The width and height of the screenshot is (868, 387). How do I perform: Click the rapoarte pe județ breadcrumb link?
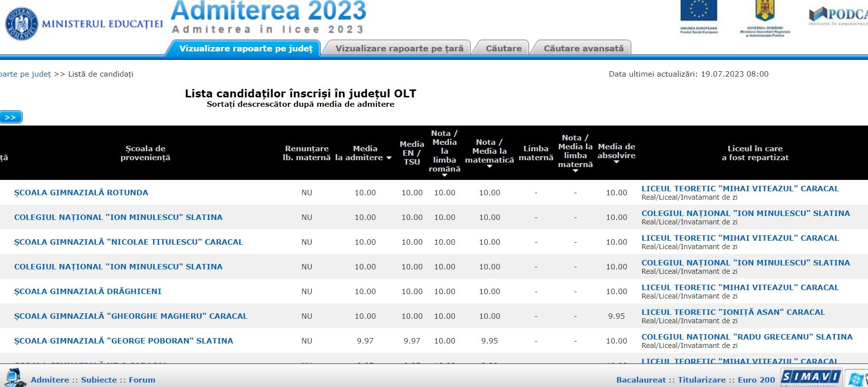click(x=25, y=74)
